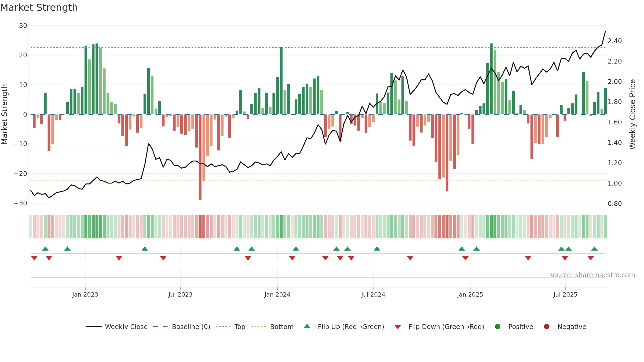Toggle the Negative legend label
The width and height of the screenshot is (644, 362).
(x=572, y=327)
